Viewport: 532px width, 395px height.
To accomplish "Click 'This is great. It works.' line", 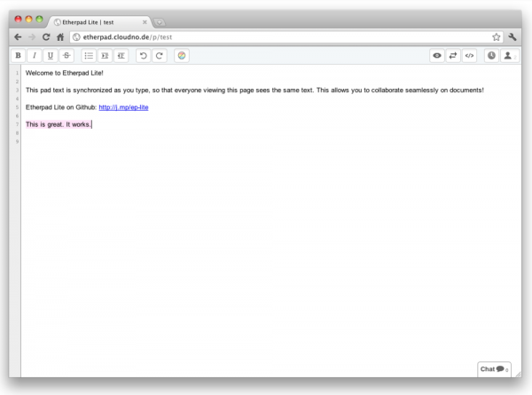I will pos(59,124).
